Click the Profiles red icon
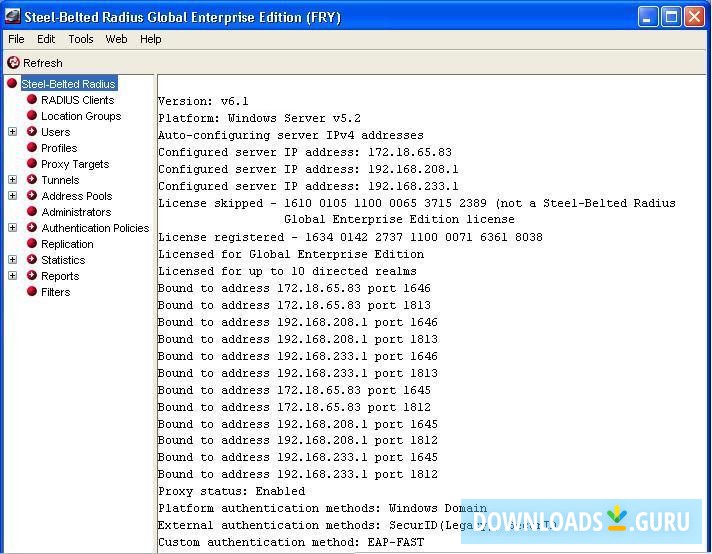This screenshot has width=712, height=554. 32,147
